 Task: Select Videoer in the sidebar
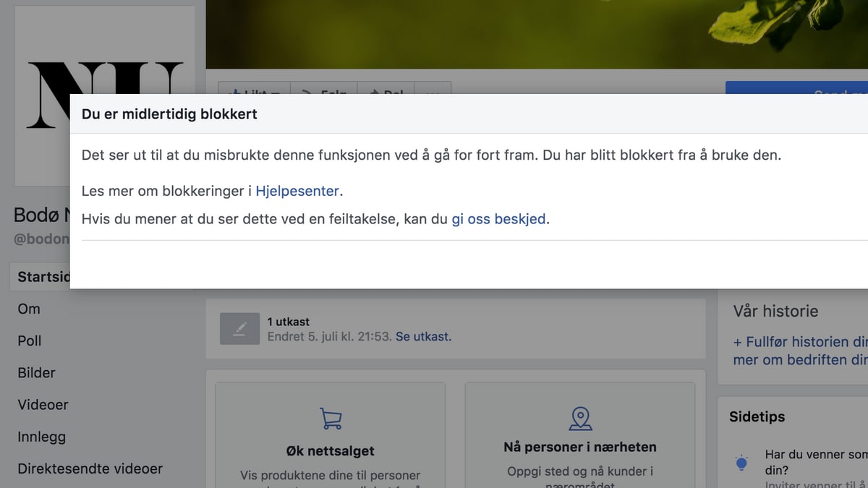pos(43,405)
